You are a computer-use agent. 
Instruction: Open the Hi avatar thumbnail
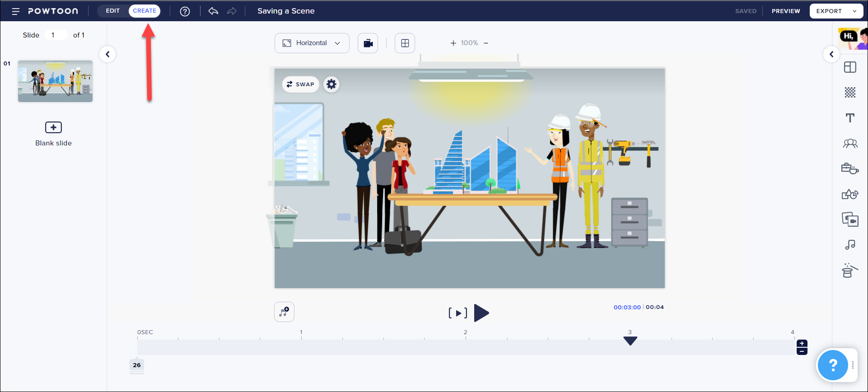[853, 38]
